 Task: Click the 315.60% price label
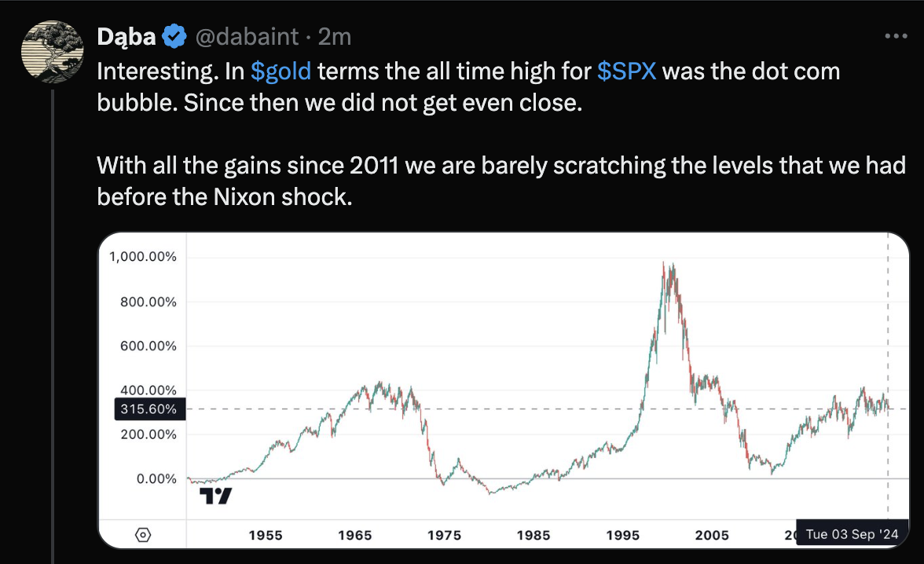[x=149, y=409]
